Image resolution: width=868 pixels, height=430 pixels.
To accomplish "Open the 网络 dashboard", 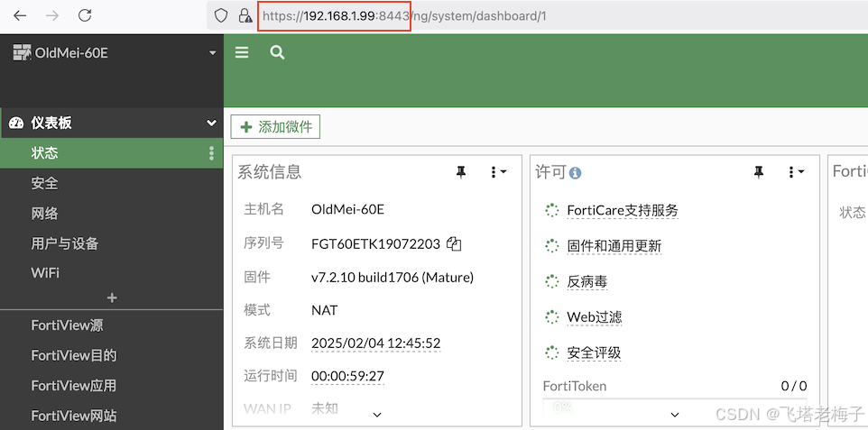I will click(x=44, y=213).
